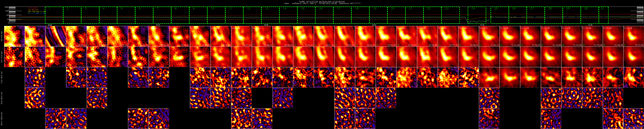The width and height of the screenshot is (644, 129).
Task: Click the 00:42 time axis label
Action: coord(158,25)
